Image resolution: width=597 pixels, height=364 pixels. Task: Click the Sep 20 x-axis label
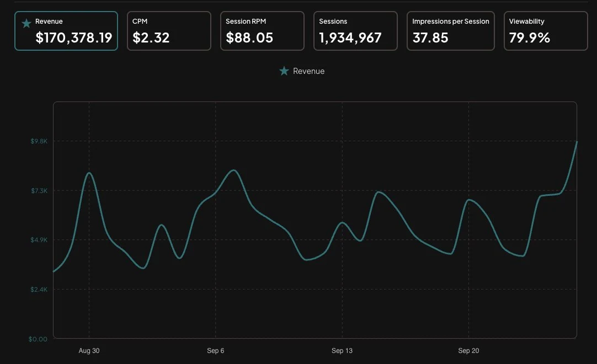[468, 351]
